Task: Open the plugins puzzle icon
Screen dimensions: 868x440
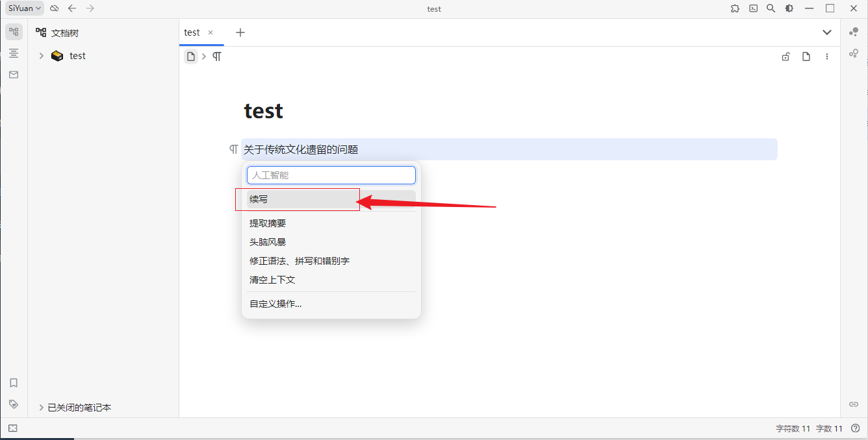Action: pos(735,8)
